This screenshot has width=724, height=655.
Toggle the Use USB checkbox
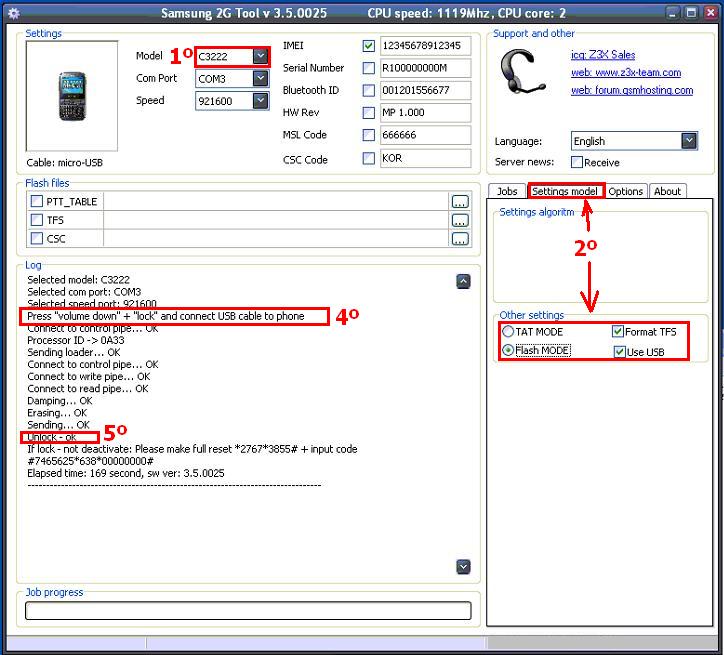[x=620, y=352]
